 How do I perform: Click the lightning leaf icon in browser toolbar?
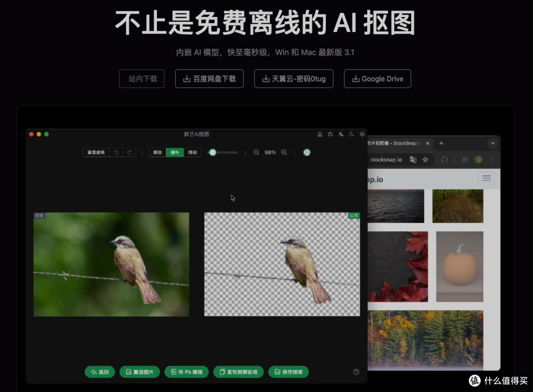click(x=465, y=159)
